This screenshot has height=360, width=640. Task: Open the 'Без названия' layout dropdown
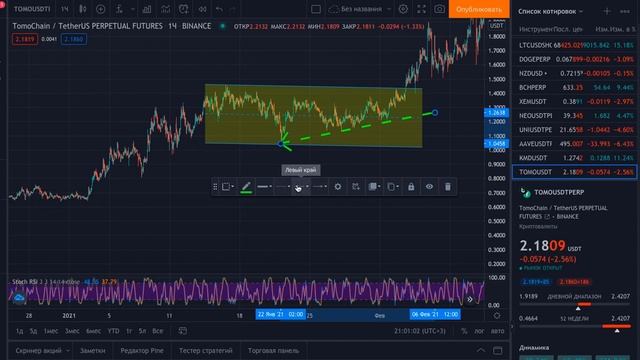pos(361,9)
